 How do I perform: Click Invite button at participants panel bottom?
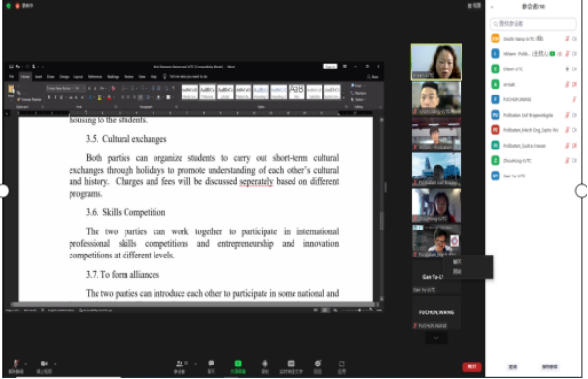click(x=513, y=366)
